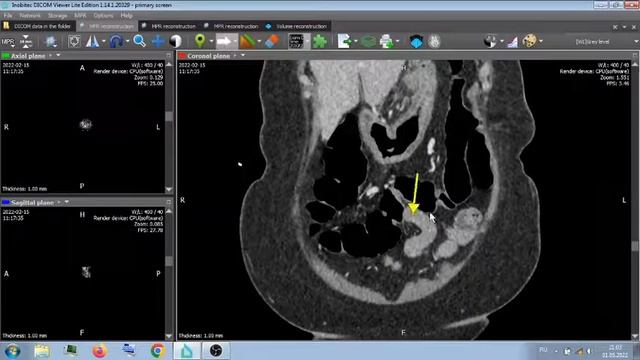This screenshot has height=360, width=640.
Task: Select the window/level contrast tool
Action: [x=176, y=41]
